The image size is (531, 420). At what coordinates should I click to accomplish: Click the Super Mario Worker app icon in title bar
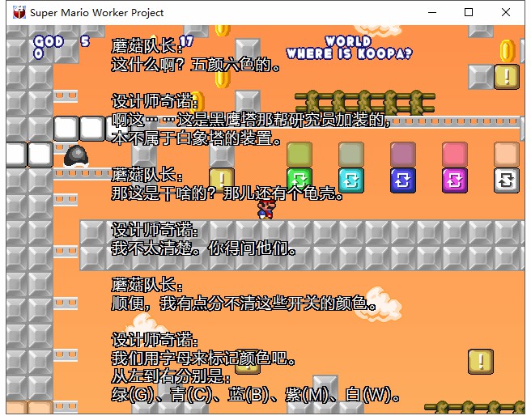19,12
